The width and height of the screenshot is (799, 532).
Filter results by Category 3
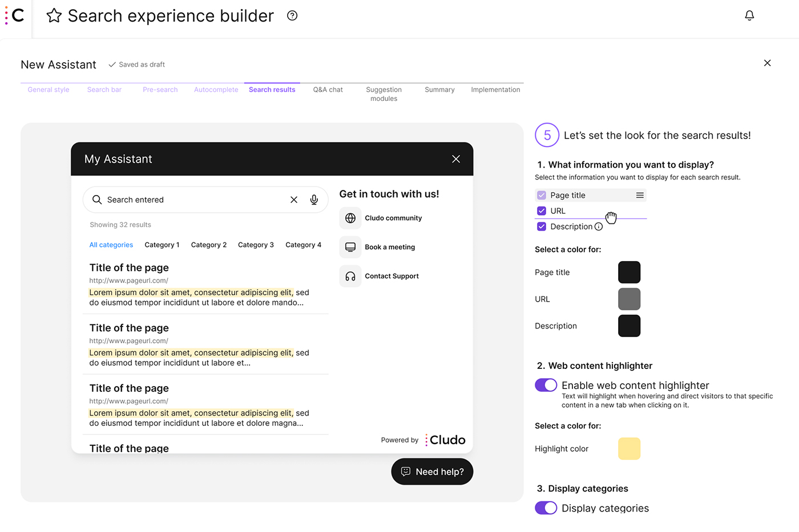click(x=256, y=245)
